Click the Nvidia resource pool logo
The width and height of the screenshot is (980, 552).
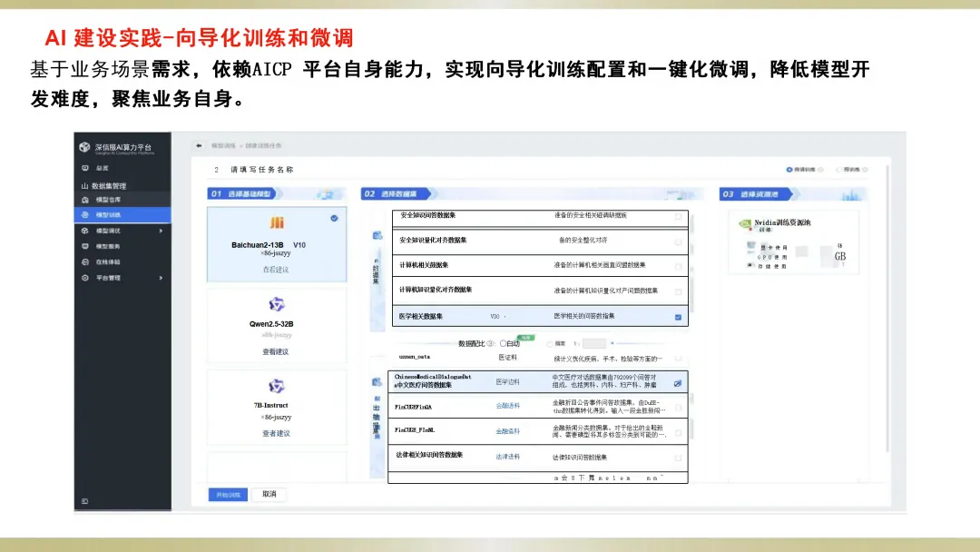(744, 224)
